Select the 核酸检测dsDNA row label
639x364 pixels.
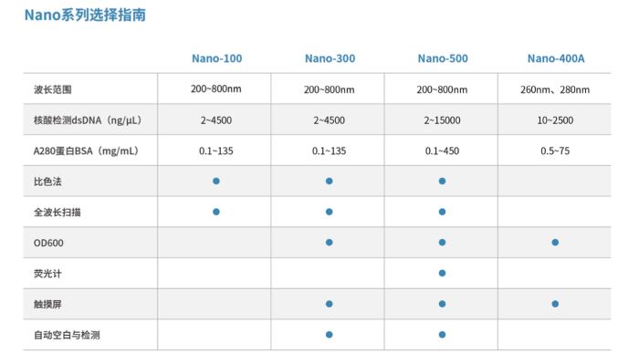(88, 120)
